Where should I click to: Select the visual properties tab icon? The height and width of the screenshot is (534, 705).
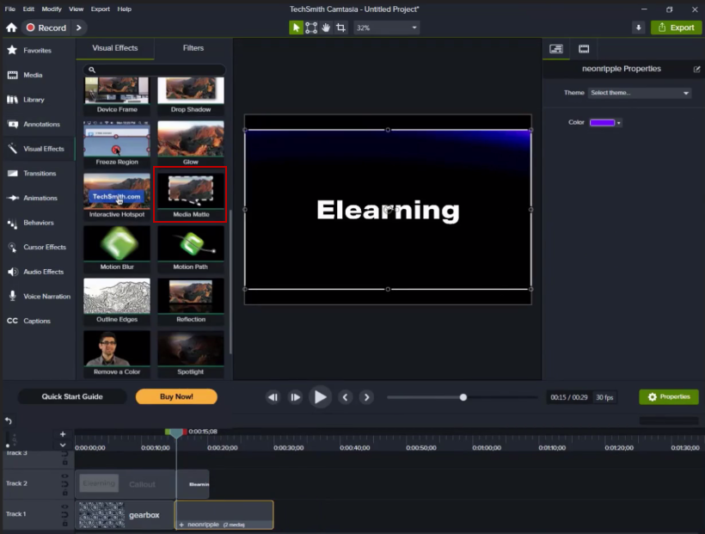556,49
